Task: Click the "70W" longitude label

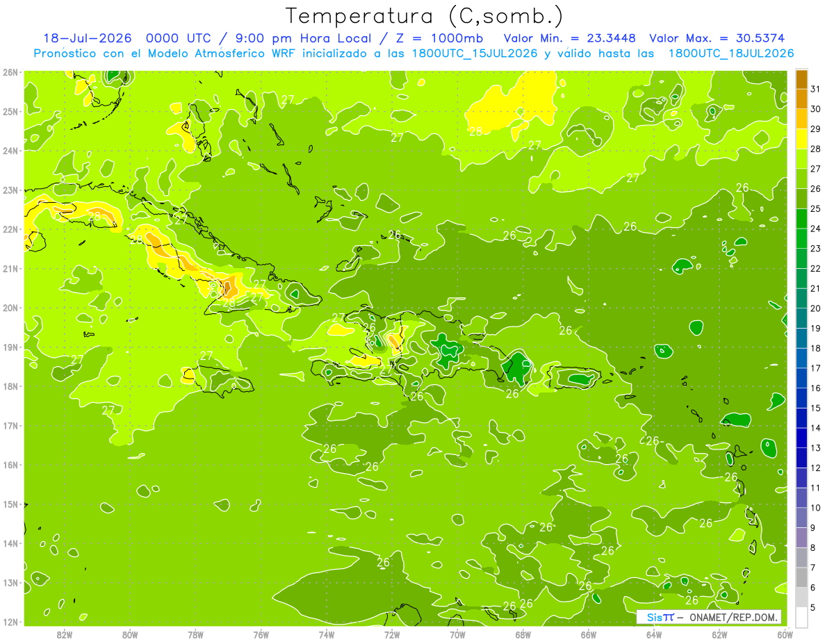Action: [457, 634]
